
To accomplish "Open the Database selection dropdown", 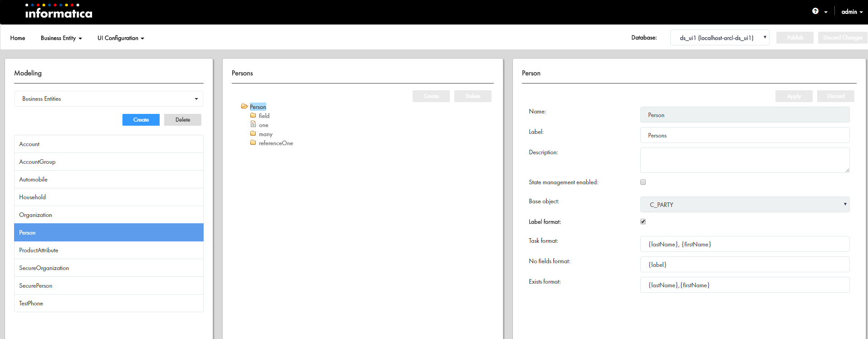I will coord(719,38).
